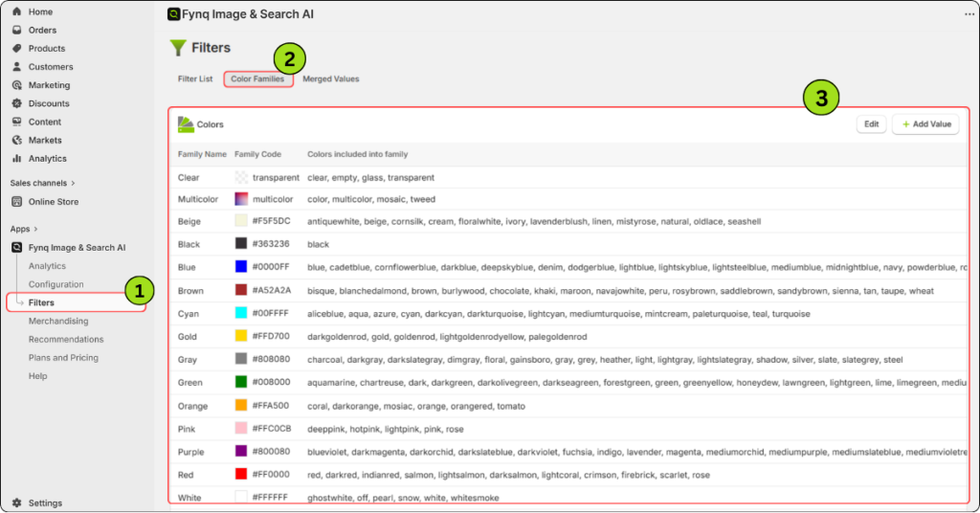Open Plans and Pricing

(63, 357)
